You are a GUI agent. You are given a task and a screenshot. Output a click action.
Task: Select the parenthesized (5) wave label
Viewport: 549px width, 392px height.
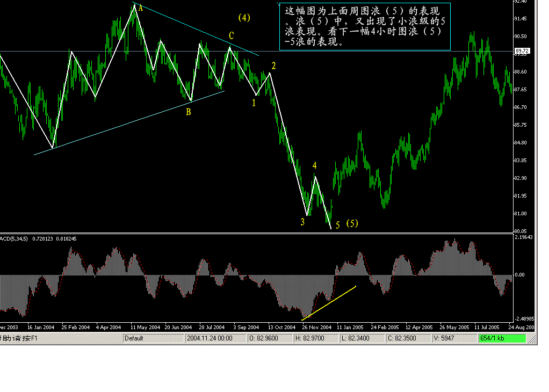(352, 223)
